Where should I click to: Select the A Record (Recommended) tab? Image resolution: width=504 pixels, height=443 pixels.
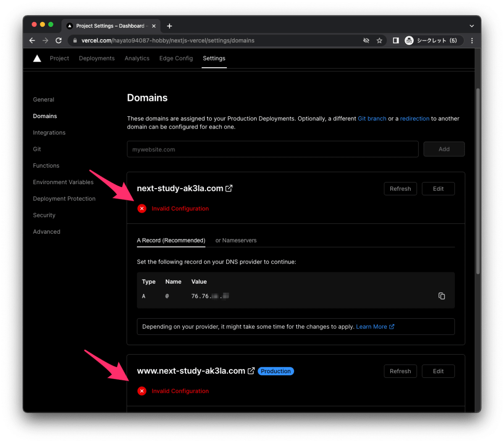pos(171,240)
